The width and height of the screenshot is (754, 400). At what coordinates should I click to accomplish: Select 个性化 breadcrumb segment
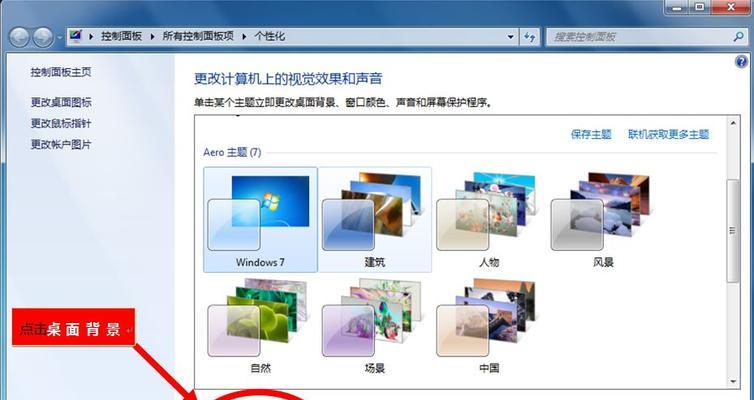point(269,37)
